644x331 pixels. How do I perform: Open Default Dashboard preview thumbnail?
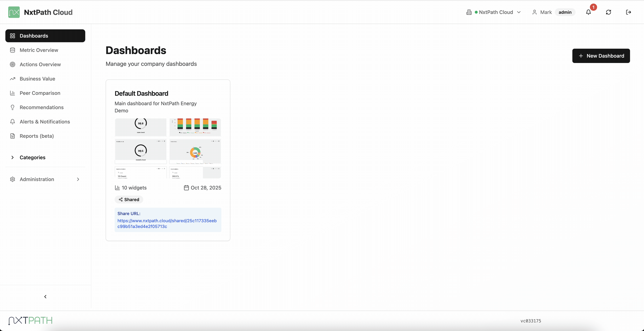168,148
